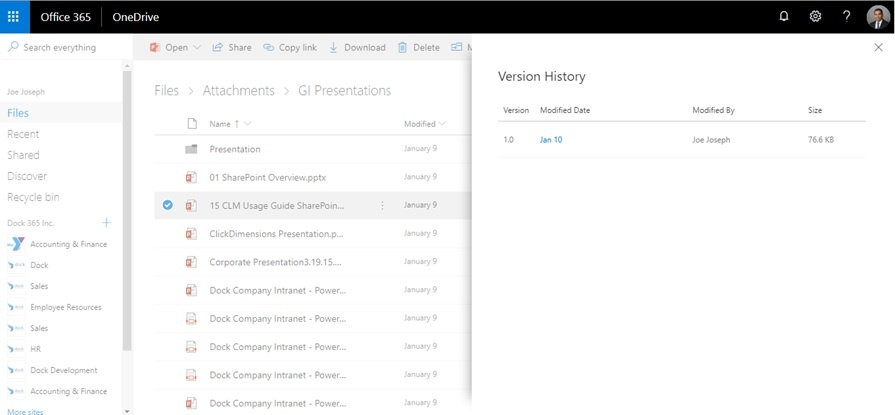This screenshot has width=895, height=415.
Task: Select Recycle bin in the sidebar
Action: [x=33, y=197]
